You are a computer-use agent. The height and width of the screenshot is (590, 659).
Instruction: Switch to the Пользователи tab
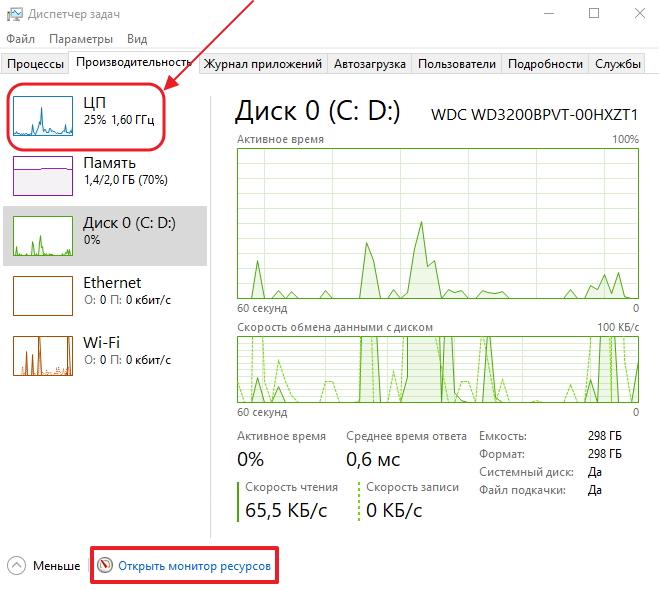pos(457,64)
